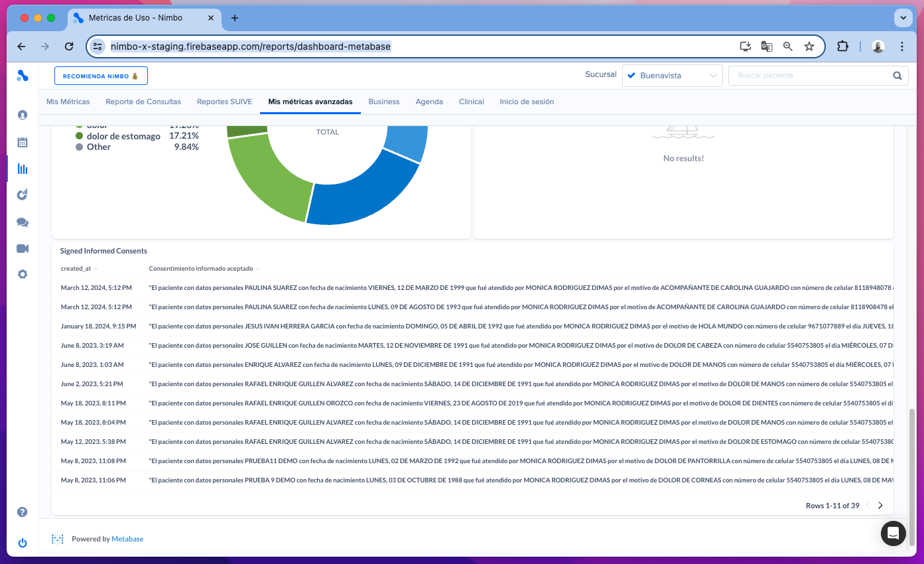Switch to Reportes SUIVE tab
The width and height of the screenshot is (924, 564).
[225, 102]
